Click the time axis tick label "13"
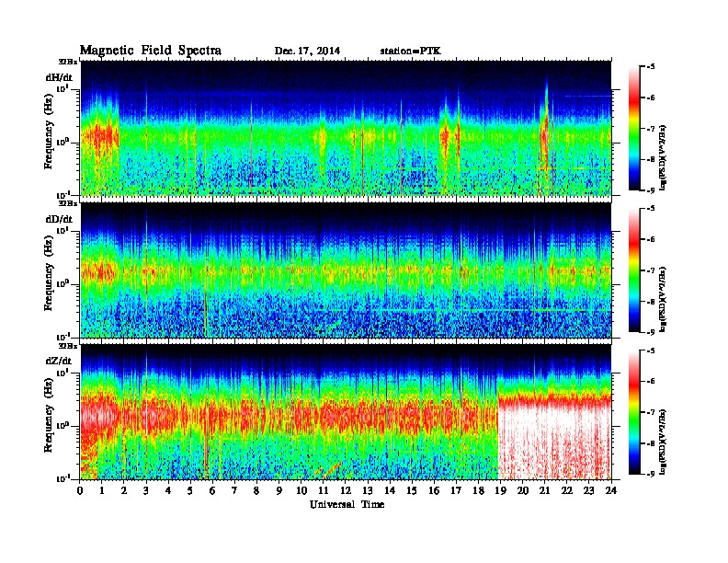728x563 pixels. [368, 491]
